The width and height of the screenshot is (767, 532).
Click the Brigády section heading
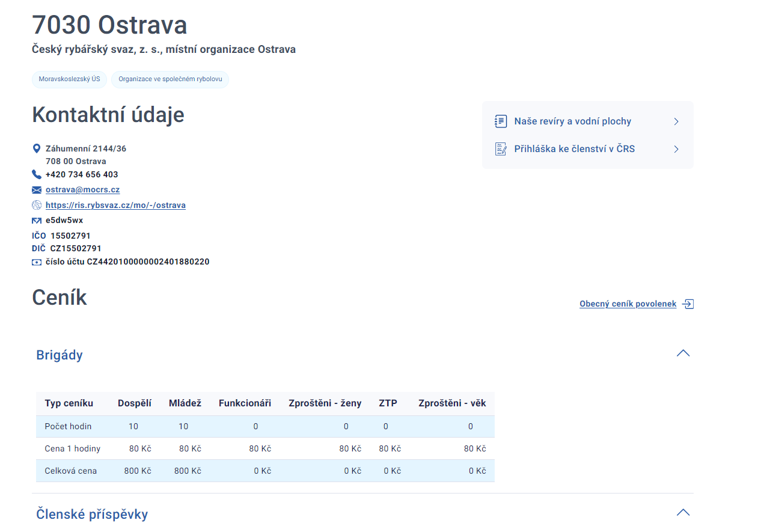pyautogui.click(x=60, y=355)
